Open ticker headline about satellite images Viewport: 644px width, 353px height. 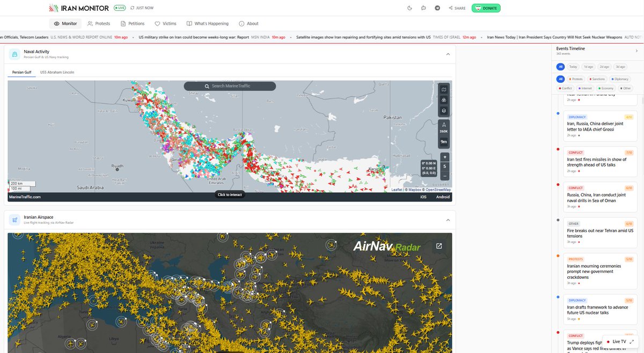click(364, 38)
